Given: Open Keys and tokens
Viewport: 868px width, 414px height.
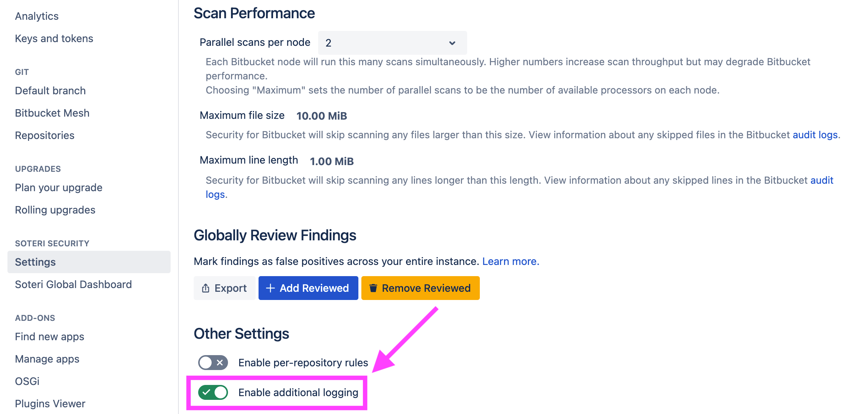Looking at the screenshot, I should click(x=54, y=38).
